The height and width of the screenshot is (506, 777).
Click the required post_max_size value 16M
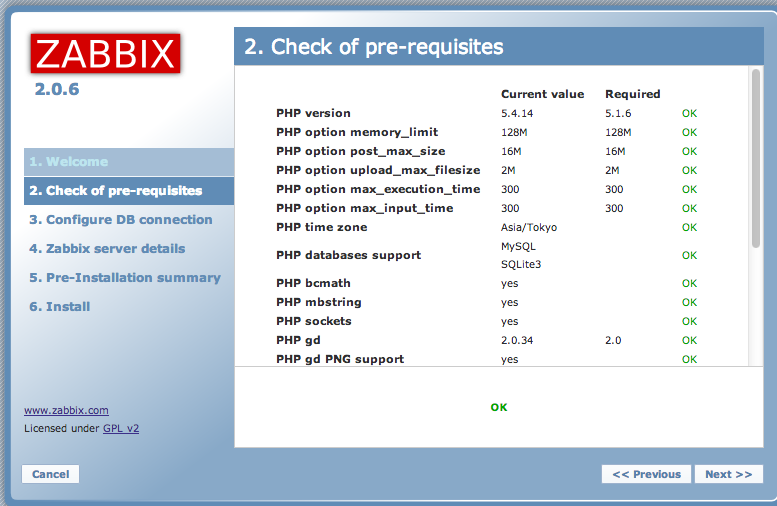point(615,151)
